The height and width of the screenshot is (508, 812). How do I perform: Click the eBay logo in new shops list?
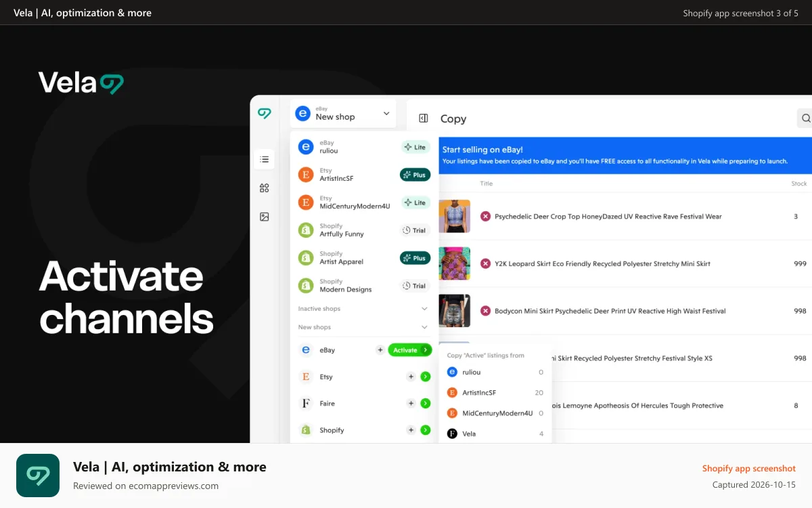306,350
